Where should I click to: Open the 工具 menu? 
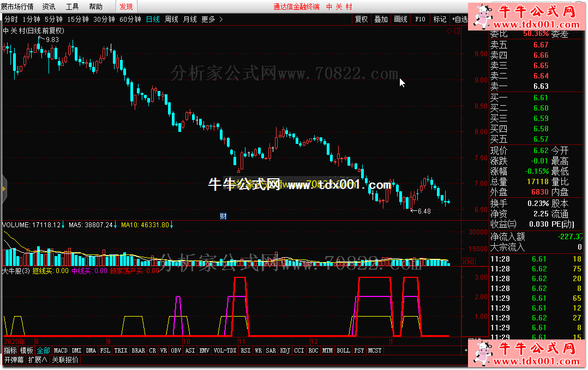pos(72,7)
